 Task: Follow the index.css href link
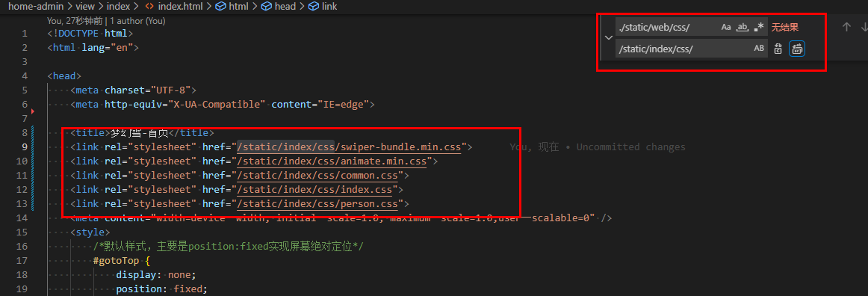315,190
